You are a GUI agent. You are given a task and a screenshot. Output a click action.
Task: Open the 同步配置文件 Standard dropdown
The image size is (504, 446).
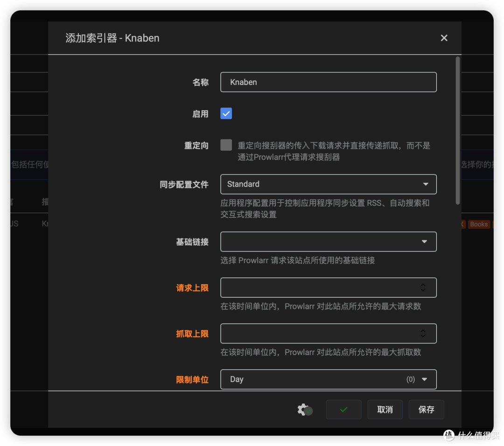click(328, 184)
